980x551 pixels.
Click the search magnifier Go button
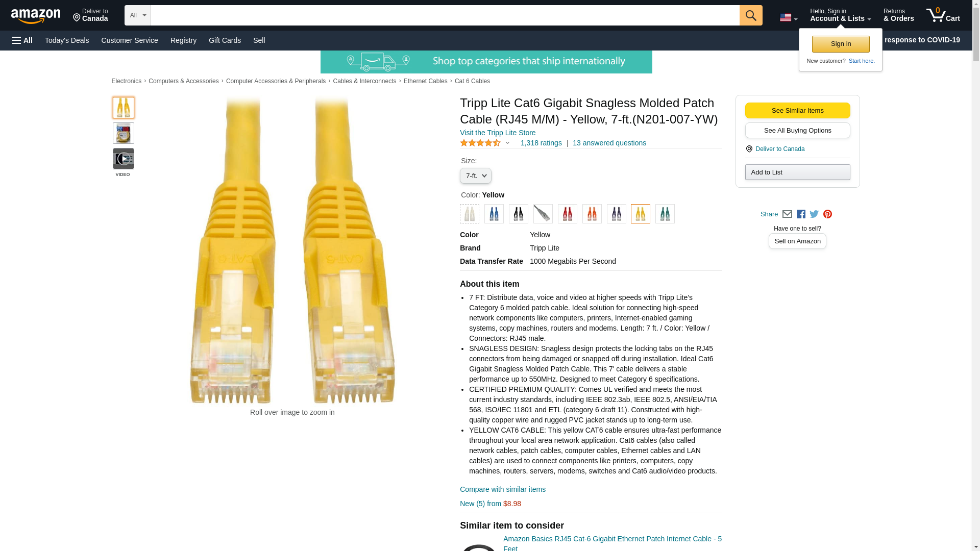coord(750,15)
